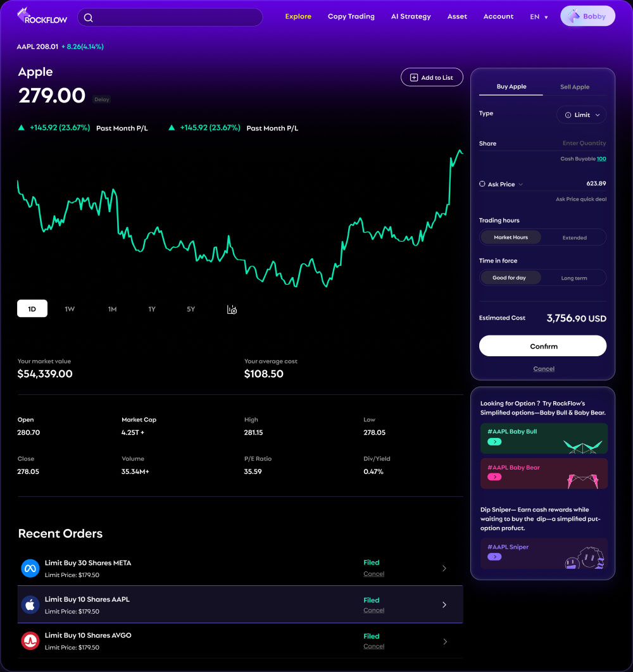Click the RockFlow logo
The width and height of the screenshot is (633, 672).
(42, 16)
